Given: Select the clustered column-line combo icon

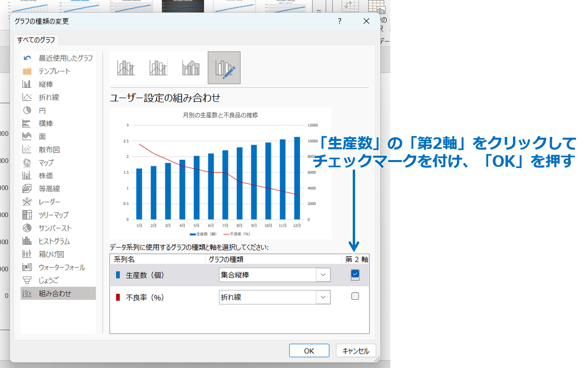Looking at the screenshot, I should click(126, 68).
